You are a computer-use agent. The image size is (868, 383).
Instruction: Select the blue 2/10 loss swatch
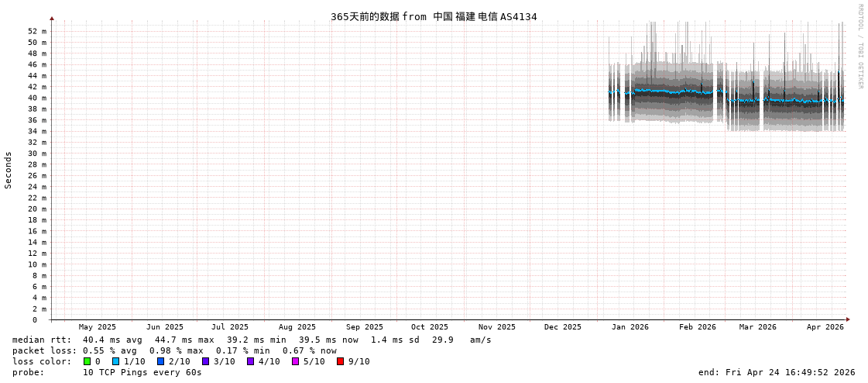pos(160,361)
